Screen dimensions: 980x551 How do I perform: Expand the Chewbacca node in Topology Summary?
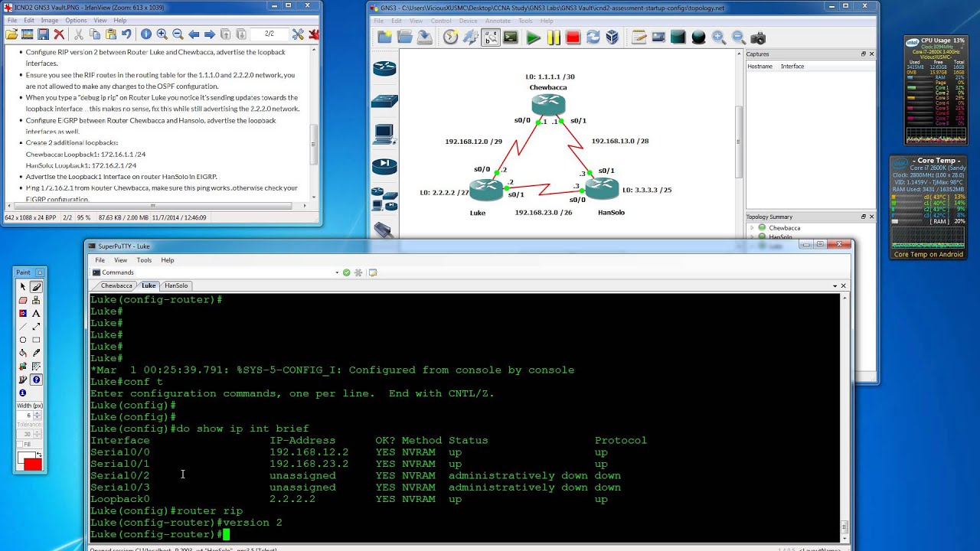753,228
